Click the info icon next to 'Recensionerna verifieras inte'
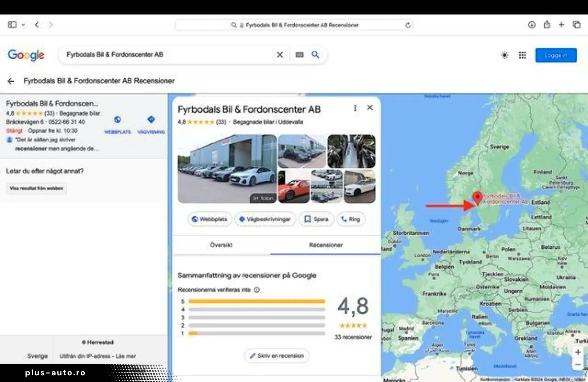Image resolution: width=588 pixels, height=382 pixels. 257,290
